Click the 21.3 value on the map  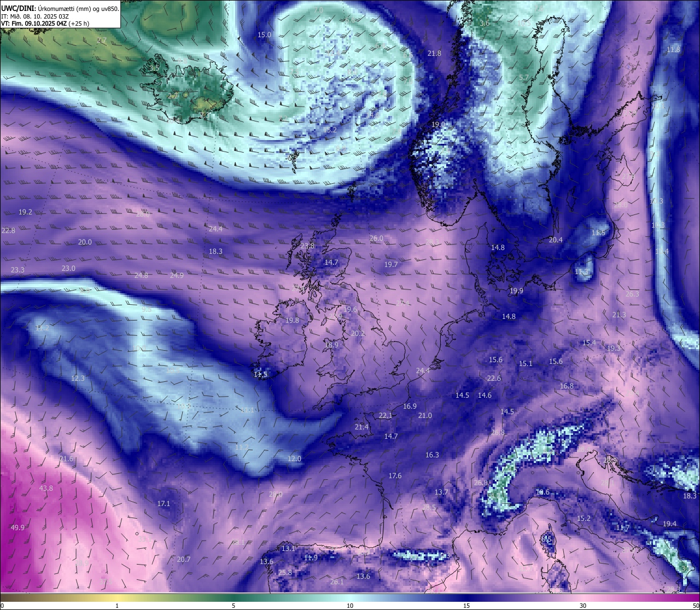coord(619,315)
